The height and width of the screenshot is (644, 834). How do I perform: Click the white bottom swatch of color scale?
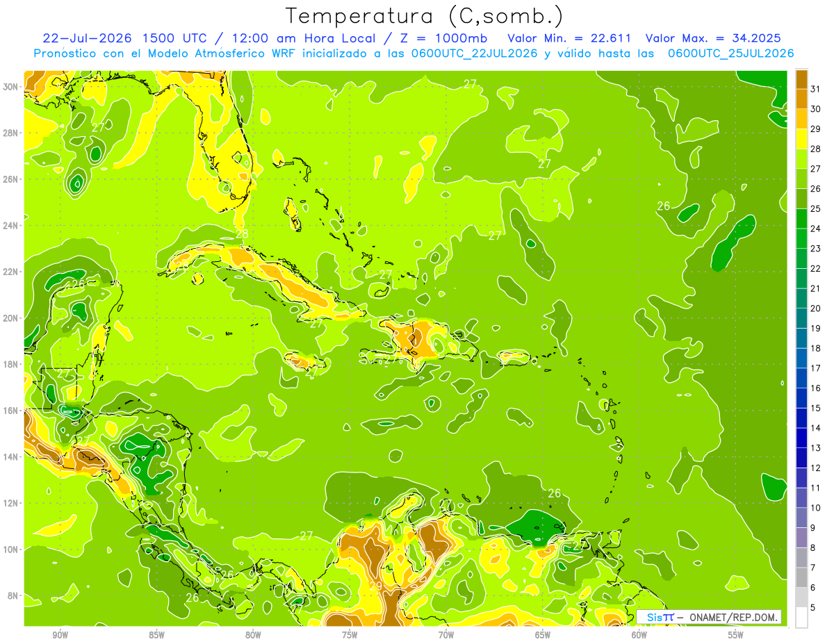point(801,618)
